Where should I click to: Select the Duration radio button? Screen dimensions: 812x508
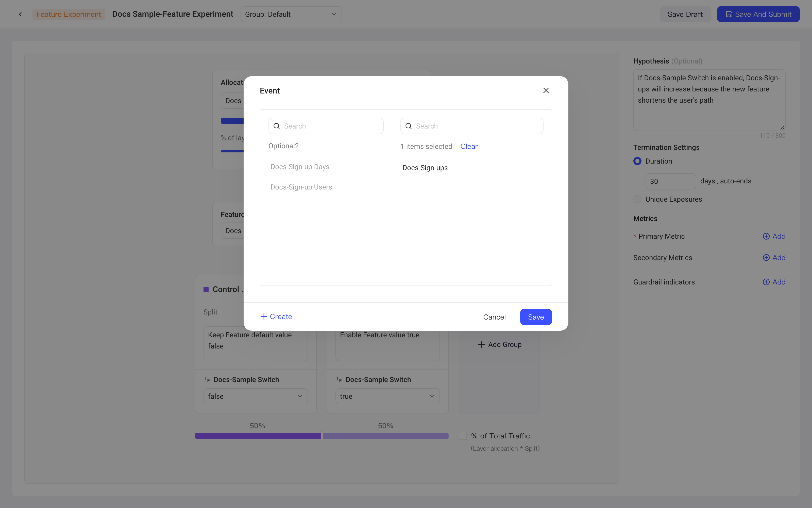[x=637, y=161]
